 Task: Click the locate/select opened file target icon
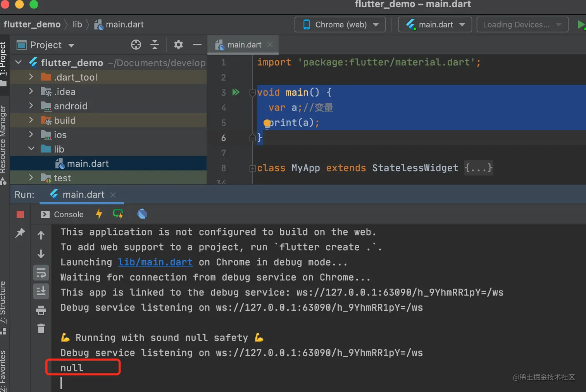tap(136, 45)
